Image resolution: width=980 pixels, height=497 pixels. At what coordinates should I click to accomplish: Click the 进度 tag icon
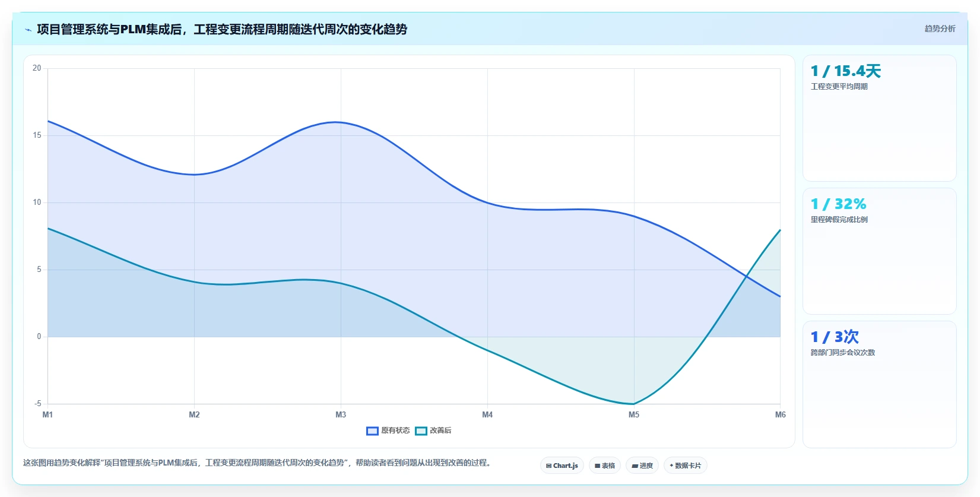[x=635, y=466]
